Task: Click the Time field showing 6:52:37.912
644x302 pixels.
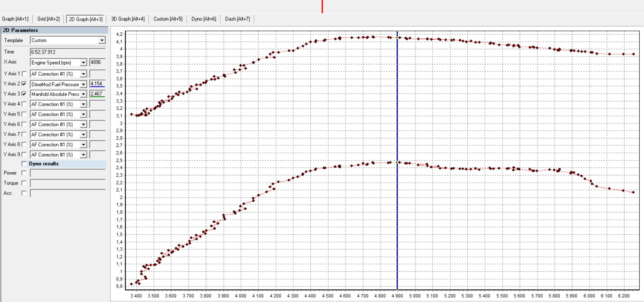Action: [x=68, y=52]
